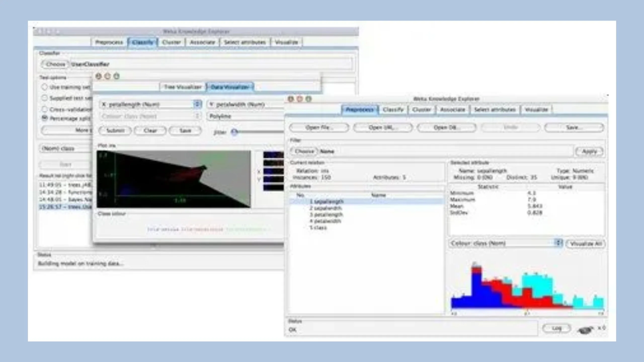The image size is (644, 362).
Task: Open Visualize tab in back Weka window
Action: [x=287, y=42]
